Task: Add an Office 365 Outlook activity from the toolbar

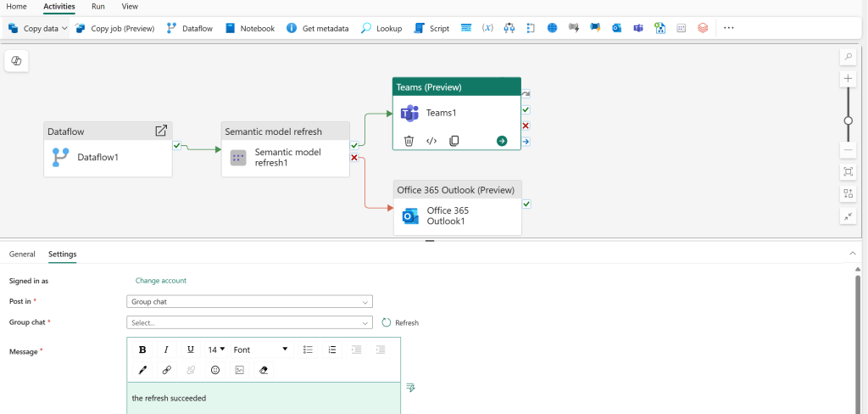Action: point(617,28)
